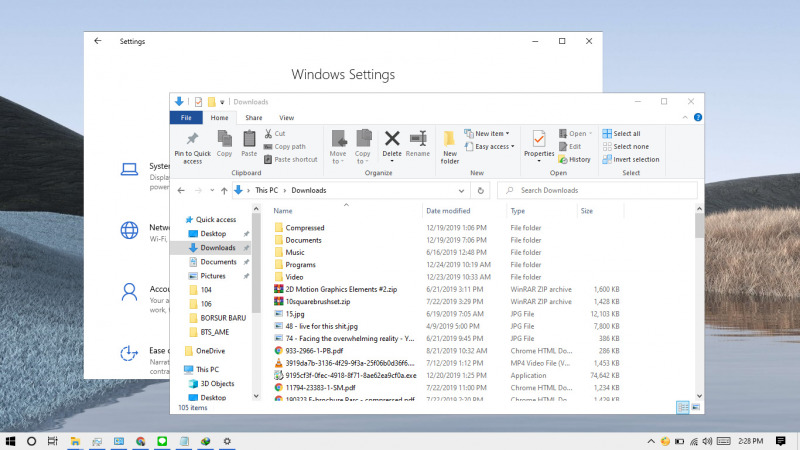
Task: Click the Cut scissors command
Action: [x=275, y=134]
